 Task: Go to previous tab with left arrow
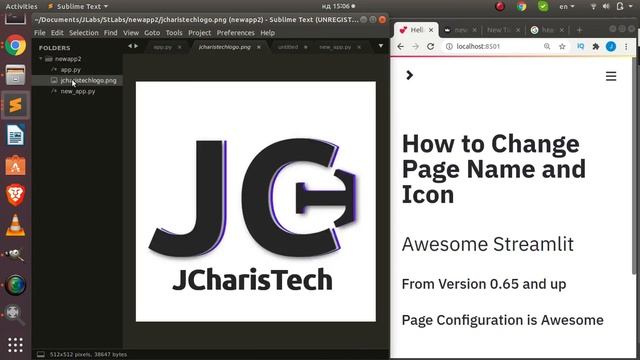(130, 46)
